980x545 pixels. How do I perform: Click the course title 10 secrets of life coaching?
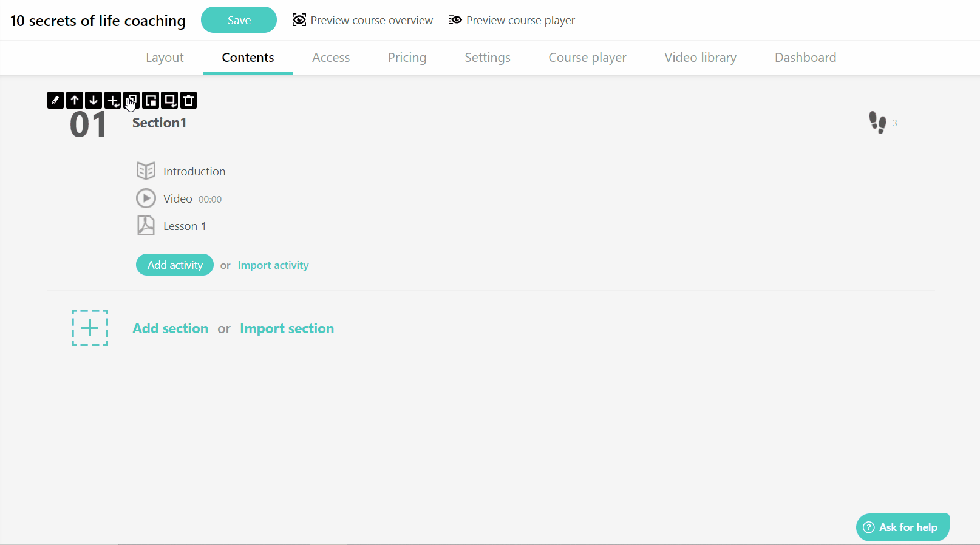pyautogui.click(x=98, y=21)
